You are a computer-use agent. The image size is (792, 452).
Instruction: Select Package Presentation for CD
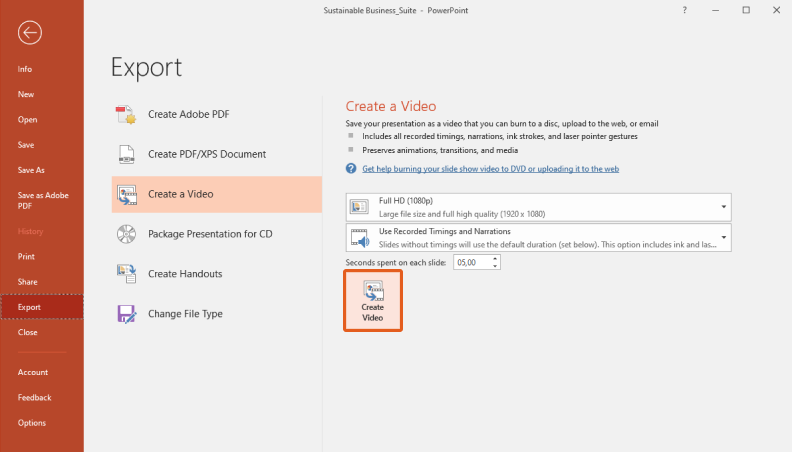point(217,234)
